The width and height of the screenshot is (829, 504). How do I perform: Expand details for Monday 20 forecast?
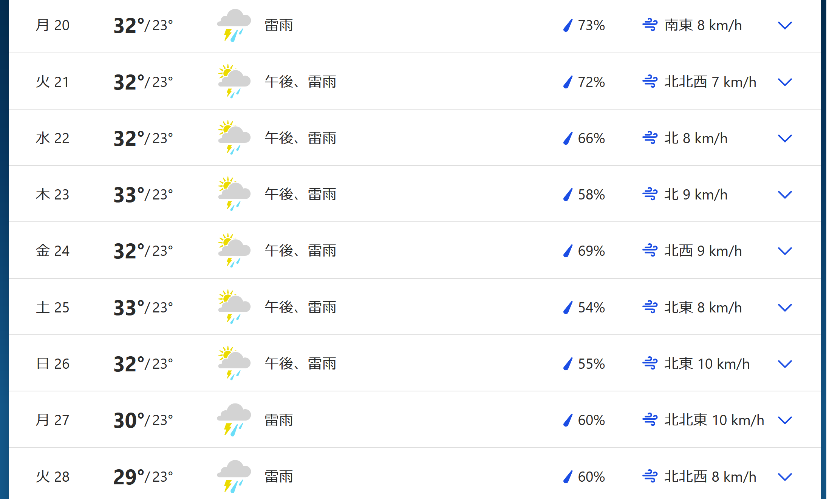coord(785,26)
